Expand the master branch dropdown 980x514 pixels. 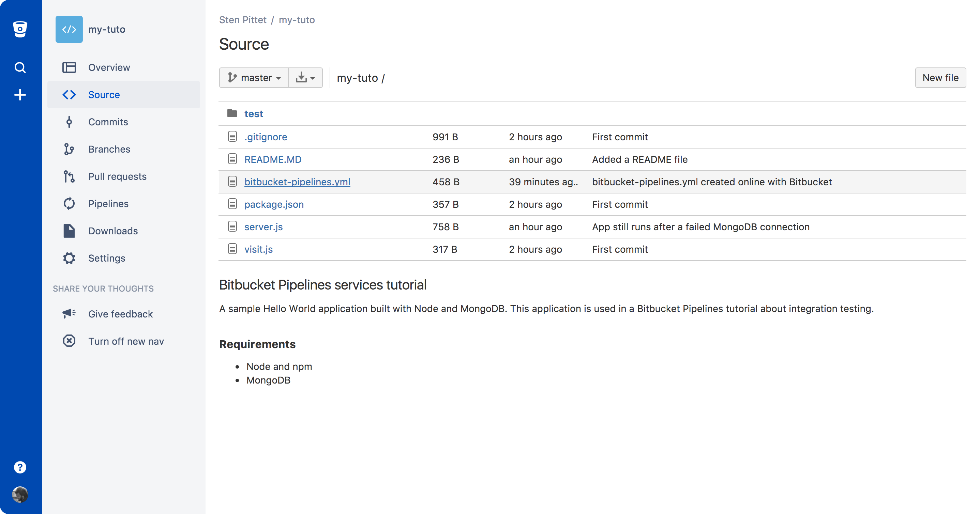(x=254, y=78)
